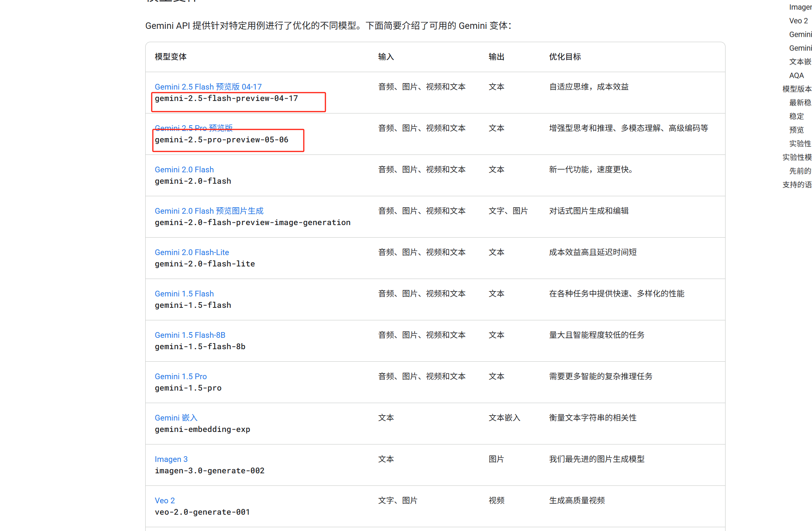
Task: Select 预览 entry in the right sidebar
Action: pyautogui.click(x=796, y=130)
